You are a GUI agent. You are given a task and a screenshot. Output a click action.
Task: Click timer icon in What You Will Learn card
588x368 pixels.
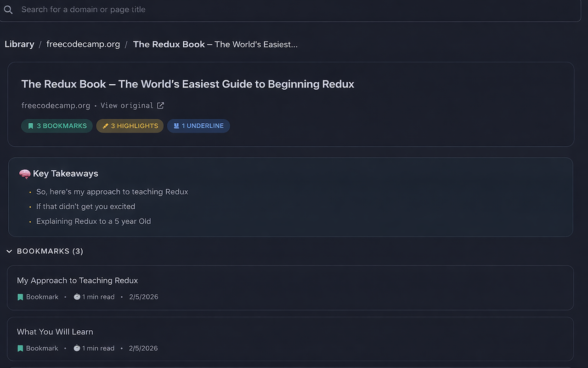(x=77, y=348)
